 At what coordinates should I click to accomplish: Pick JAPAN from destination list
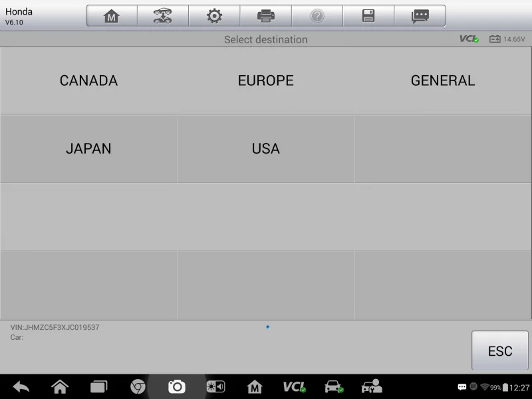[x=88, y=149]
